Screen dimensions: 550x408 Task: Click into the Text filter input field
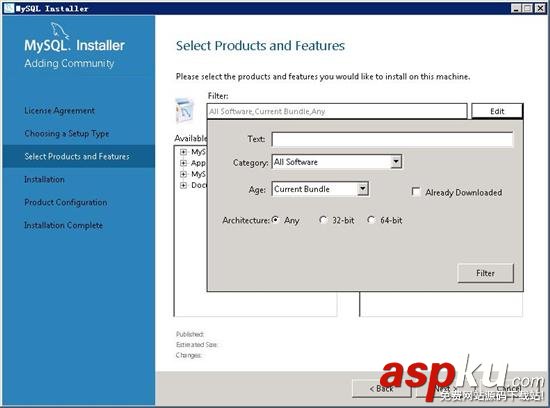[x=392, y=139]
